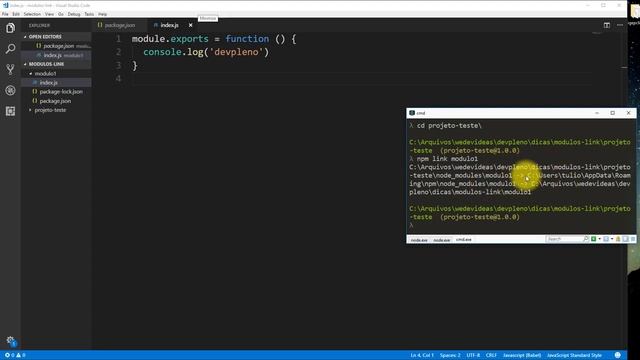Close the index.js editor tab
This screenshot has width=640, height=360.
(190, 25)
